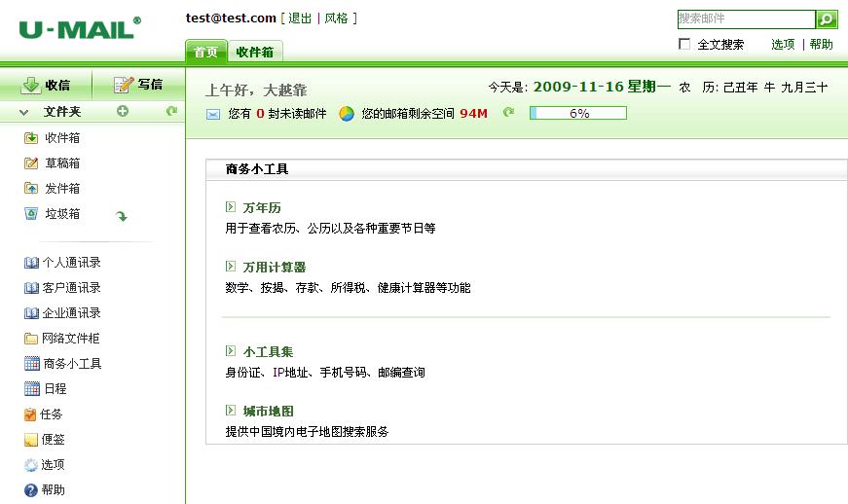The image size is (848, 504).
Task: Switch to the 收件箱 tab
Action: point(255,53)
